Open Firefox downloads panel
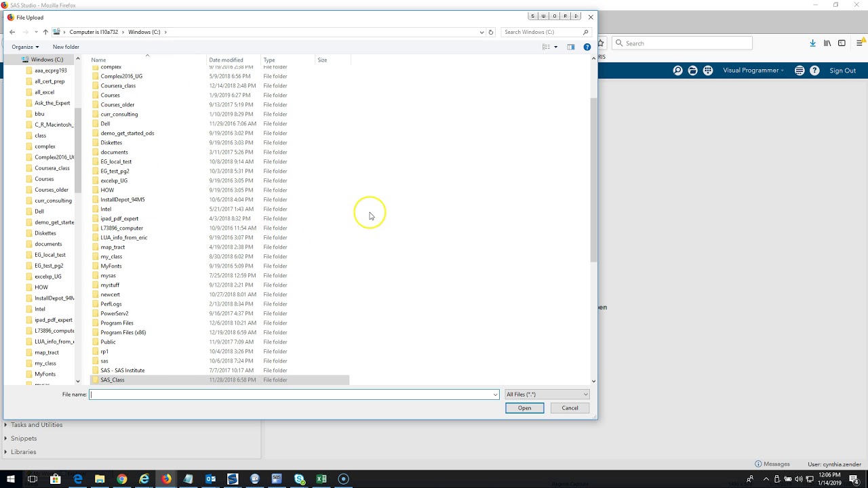The image size is (868, 488). pyautogui.click(x=812, y=43)
